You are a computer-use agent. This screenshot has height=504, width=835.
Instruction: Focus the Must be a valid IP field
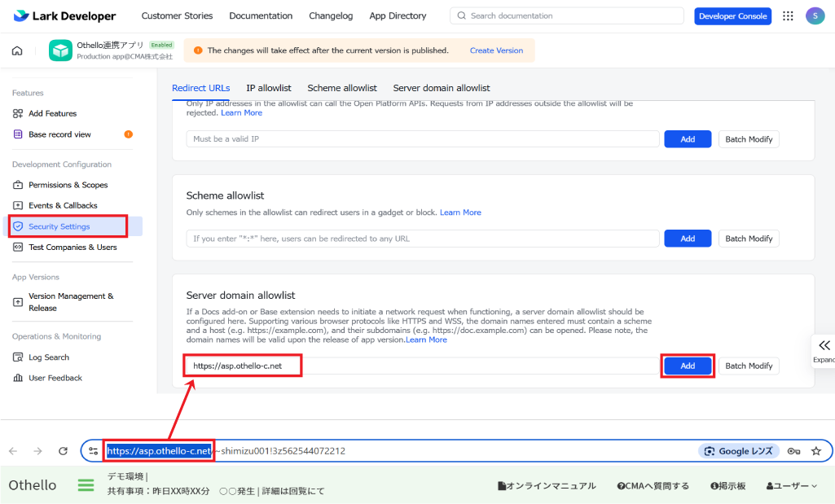pos(423,139)
